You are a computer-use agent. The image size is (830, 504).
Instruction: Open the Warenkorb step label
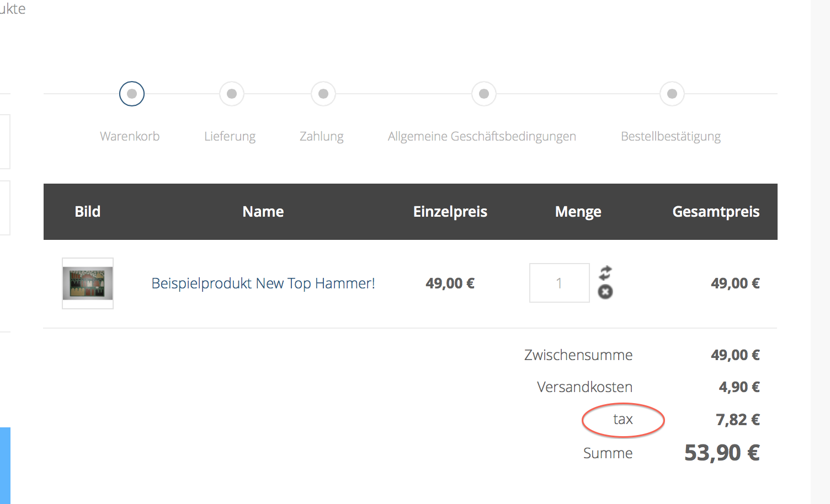pos(130,136)
